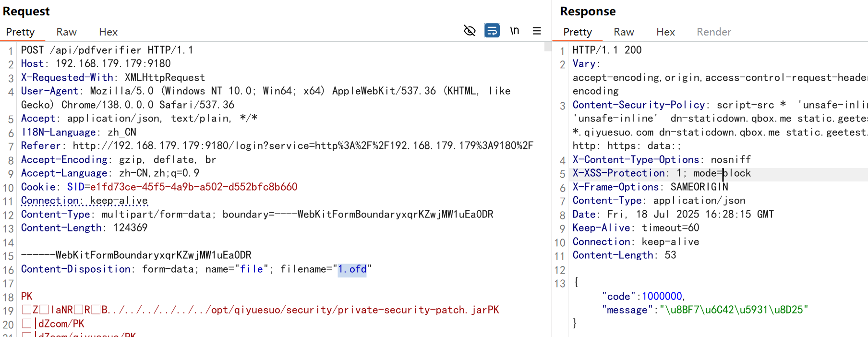Image resolution: width=868 pixels, height=337 pixels.
Task: Click the path traversal payload line
Action: (x=259, y=310)
